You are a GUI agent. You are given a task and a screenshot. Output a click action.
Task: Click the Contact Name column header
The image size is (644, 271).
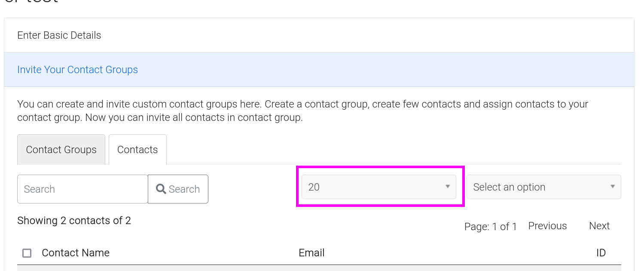[x=76, y=253]
